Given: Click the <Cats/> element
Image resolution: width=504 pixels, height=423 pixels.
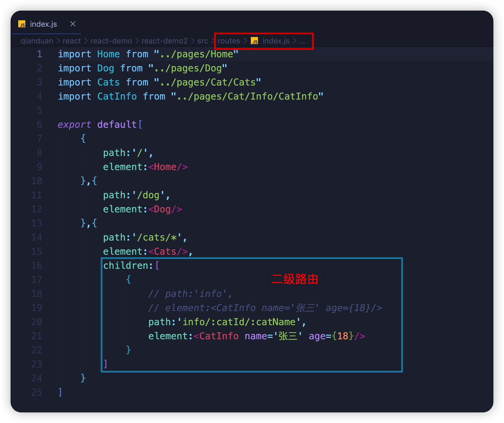Looking at the screenshot, I should pyautogui.click(x=168, y=251).
